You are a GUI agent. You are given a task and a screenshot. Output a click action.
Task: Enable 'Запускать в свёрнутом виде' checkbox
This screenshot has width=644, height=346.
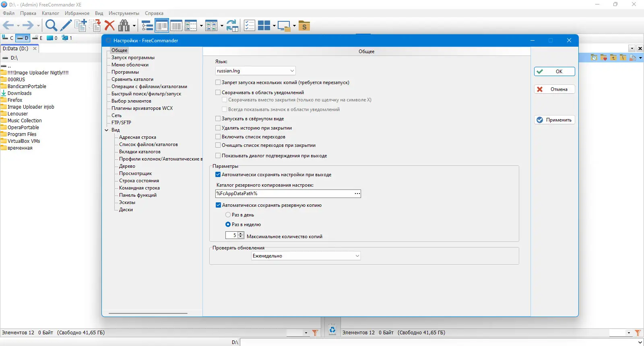pos(218,119)
